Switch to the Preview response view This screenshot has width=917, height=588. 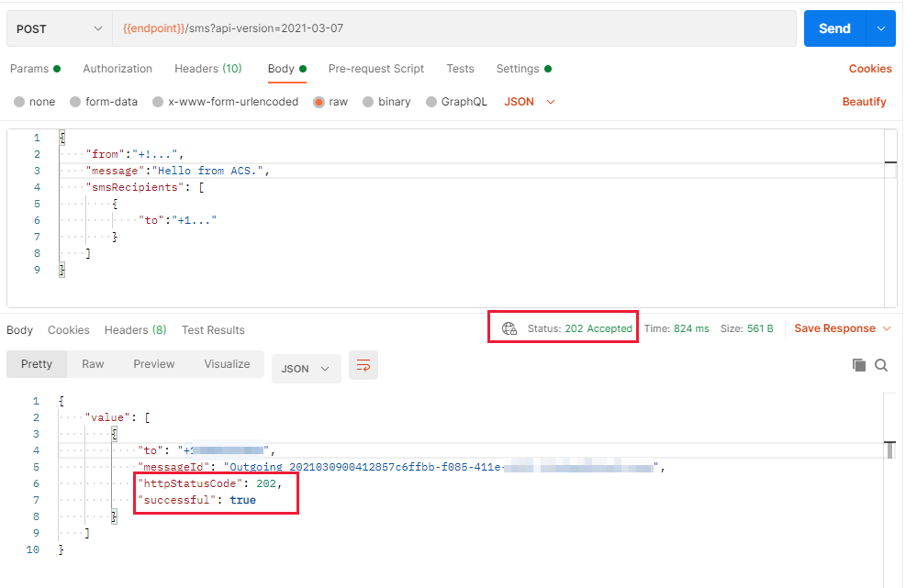(x=154, y=363)
